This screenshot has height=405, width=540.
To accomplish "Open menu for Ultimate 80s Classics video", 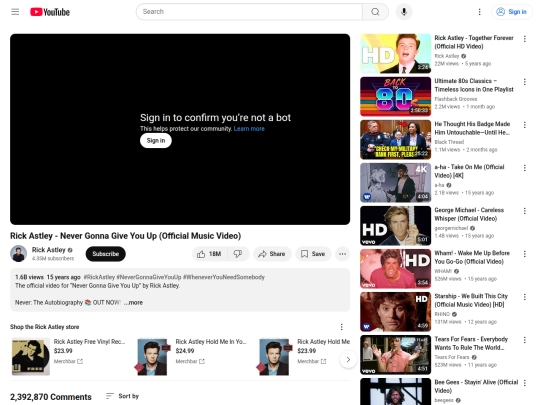I will click(525, 82).
